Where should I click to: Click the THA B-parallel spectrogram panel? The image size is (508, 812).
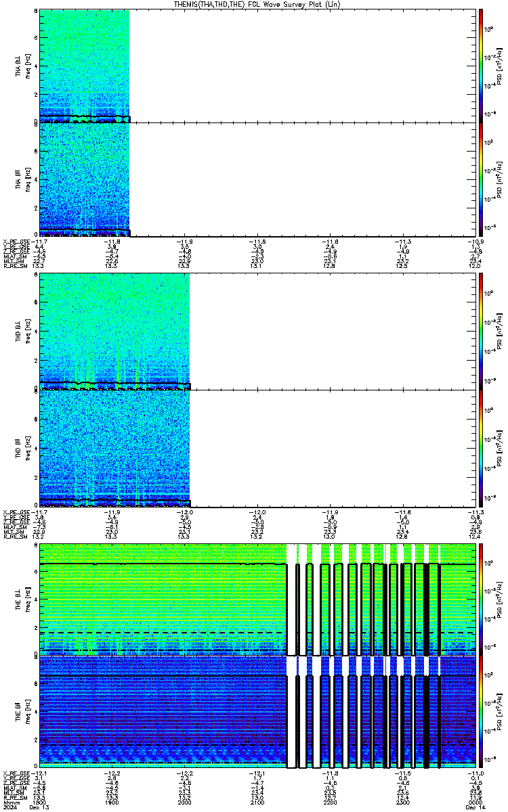[x=257, y=179]
